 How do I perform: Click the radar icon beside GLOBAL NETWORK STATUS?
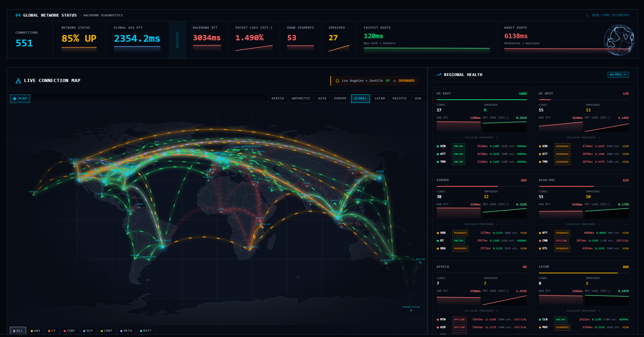point(18,15)
